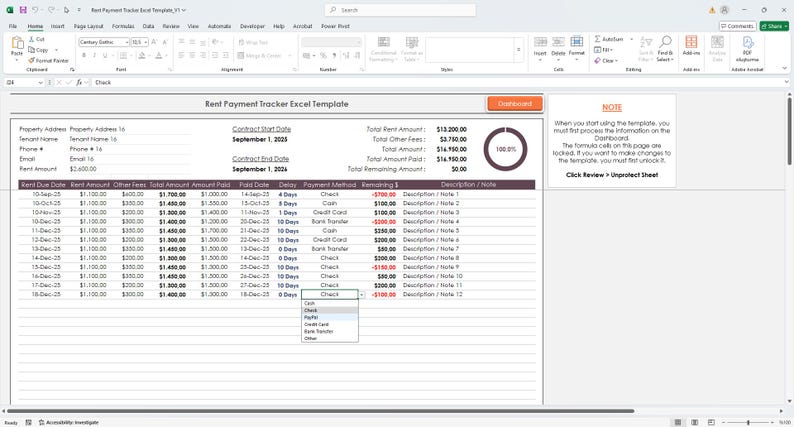Viewport: 794px width, 427px height.
Task: Click the Search box in title bar
Action: (400, 10)
